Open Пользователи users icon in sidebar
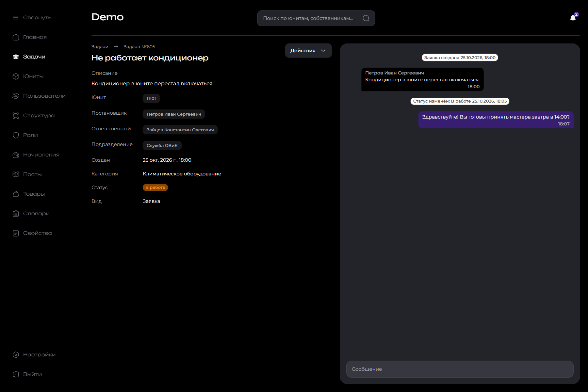 pos(16,96)
